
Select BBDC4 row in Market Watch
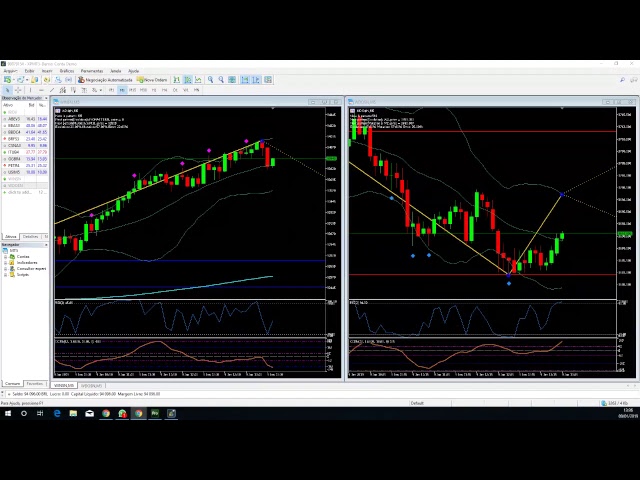click(x=25, y=132)
